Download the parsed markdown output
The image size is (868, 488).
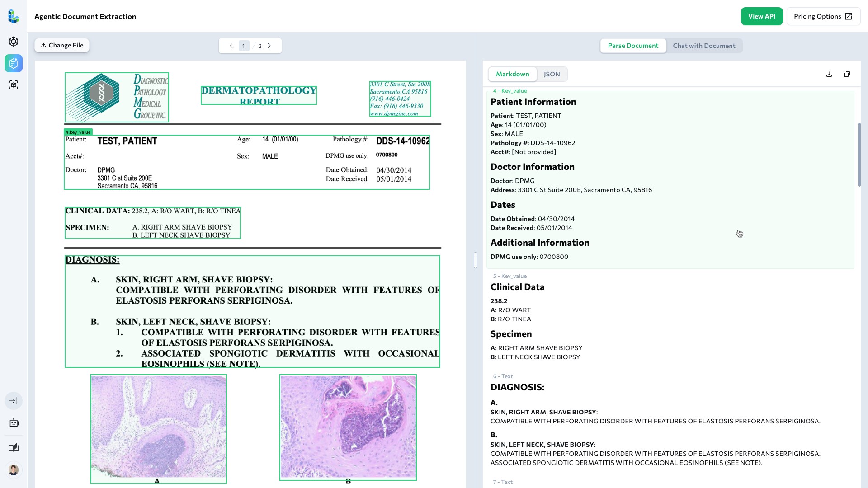pos(829,74)
